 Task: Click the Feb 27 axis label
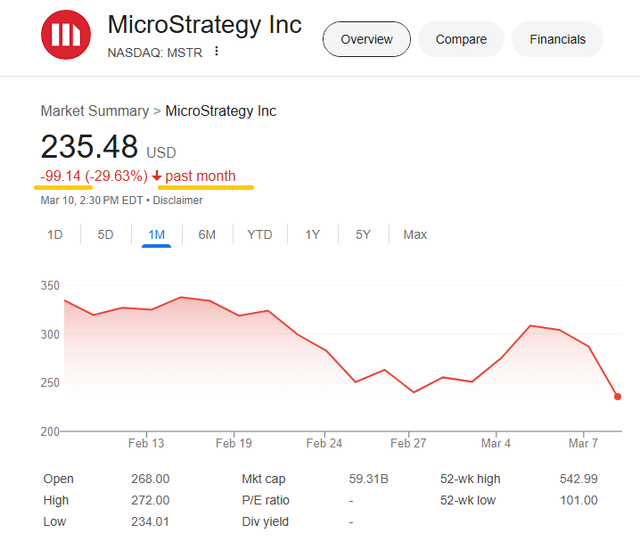(x=408, y=443)
